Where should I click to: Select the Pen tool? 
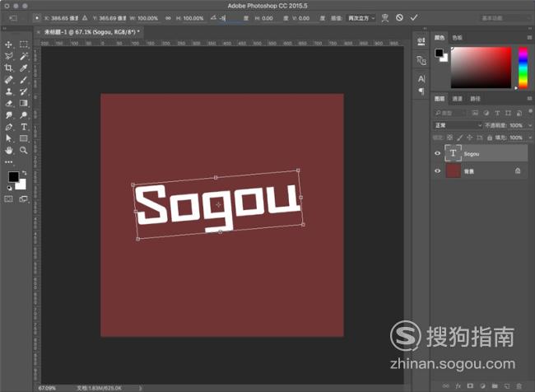[8, 127]
